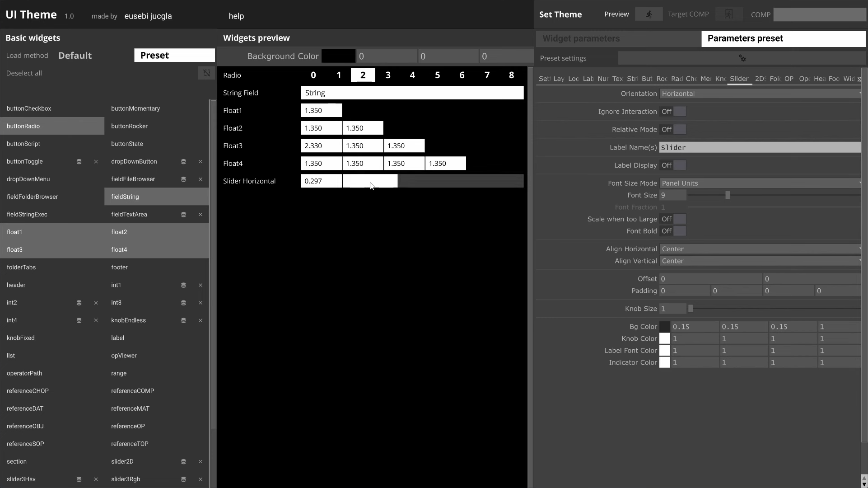Switch to the 2D parameters tab
The image size is (868, 488).
(760, 79)
